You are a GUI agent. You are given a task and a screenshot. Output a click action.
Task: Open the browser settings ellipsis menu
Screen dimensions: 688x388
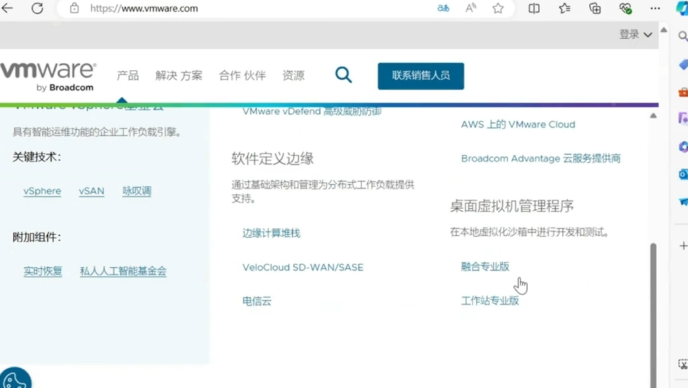(655, 8)
